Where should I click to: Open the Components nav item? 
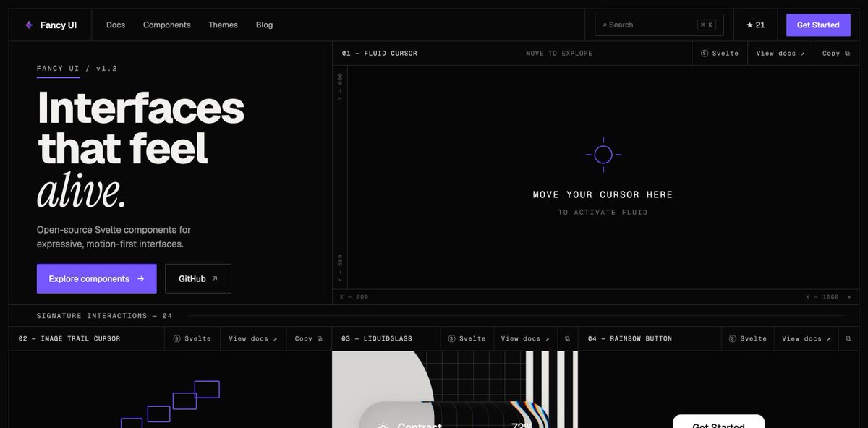click(x=167, y=25)
